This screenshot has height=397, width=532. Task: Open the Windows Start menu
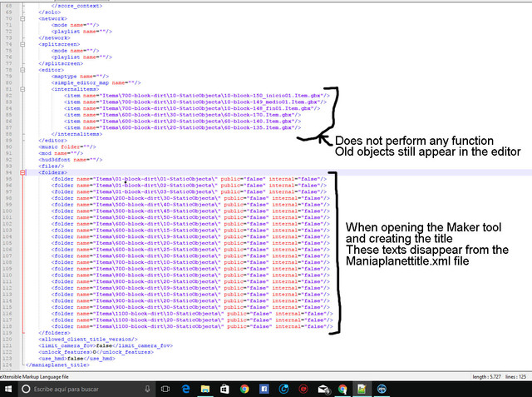[x=8, y=389]
